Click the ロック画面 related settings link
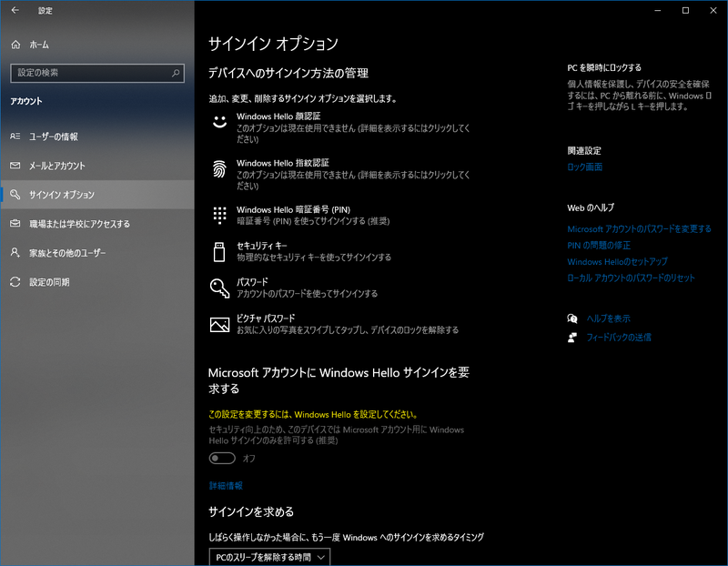 click(584, 167)
